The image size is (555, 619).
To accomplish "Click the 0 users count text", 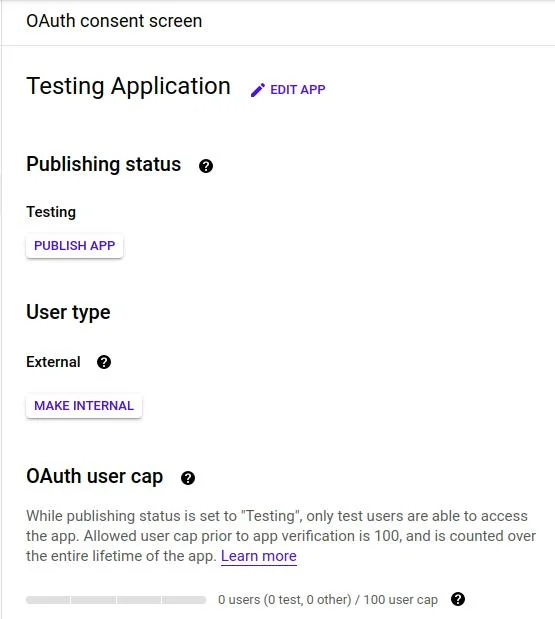I will tap(328, 600).
